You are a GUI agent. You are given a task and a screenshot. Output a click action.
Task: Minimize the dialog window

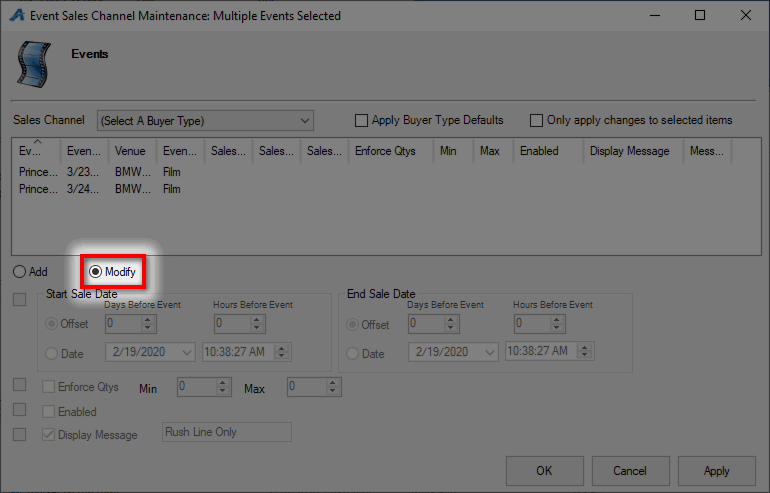(655, 15)
